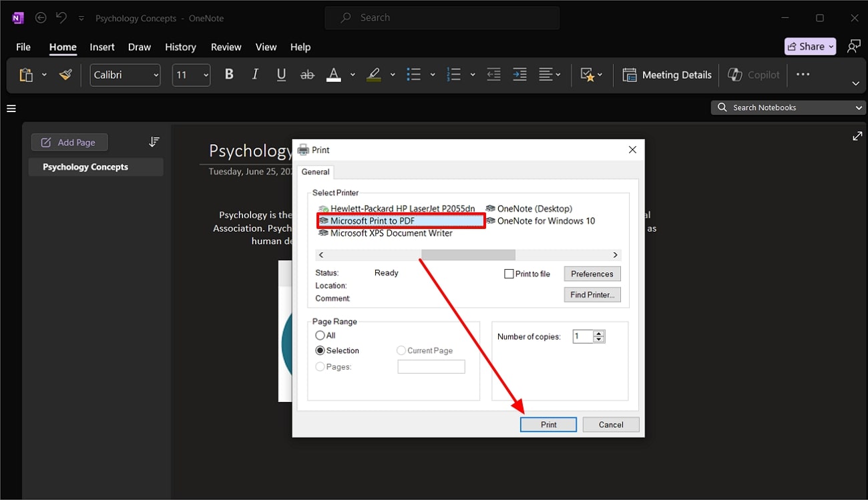Sort pages with the sort icon
The height and width of the screenshot is (500, 868).
tap(154, 142)
